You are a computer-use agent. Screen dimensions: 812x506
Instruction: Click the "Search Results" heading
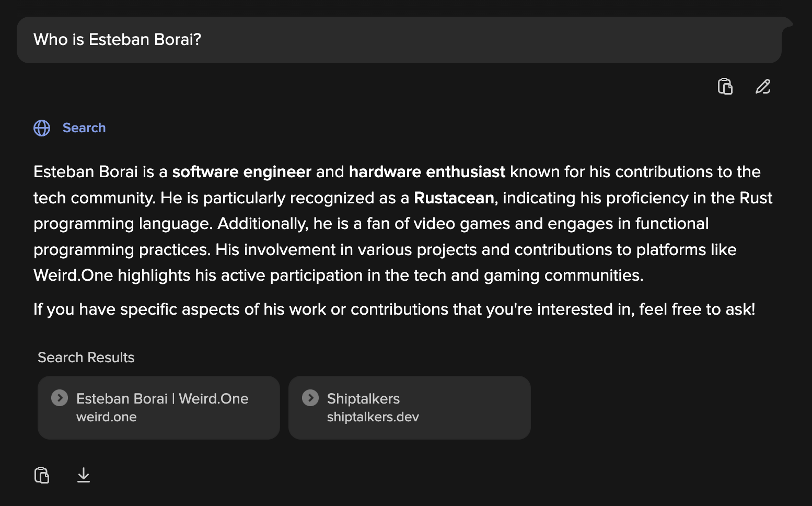[86, 358]
